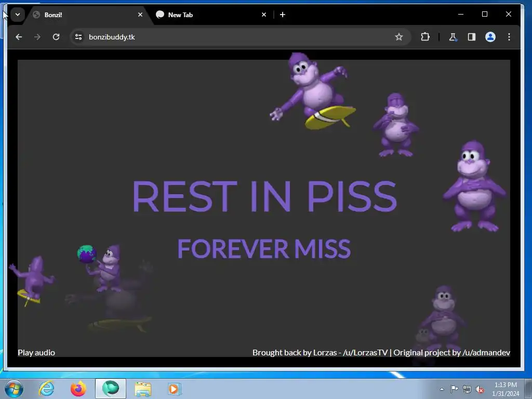
Task: View site information icon in address bar
Action: point(78,37)
